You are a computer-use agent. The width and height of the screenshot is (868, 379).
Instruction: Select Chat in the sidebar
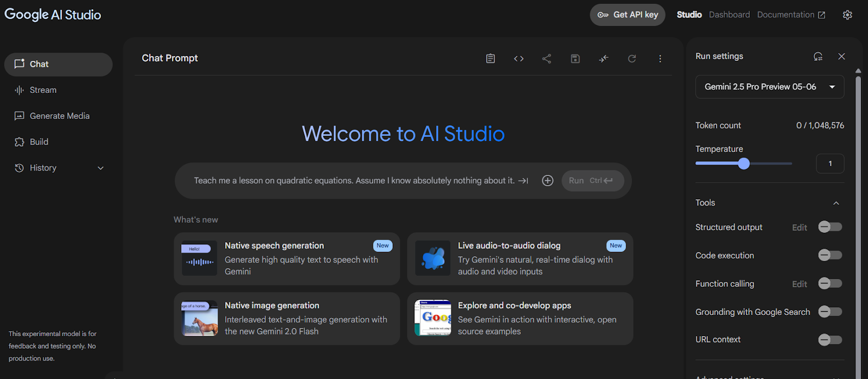pos(59,64)
